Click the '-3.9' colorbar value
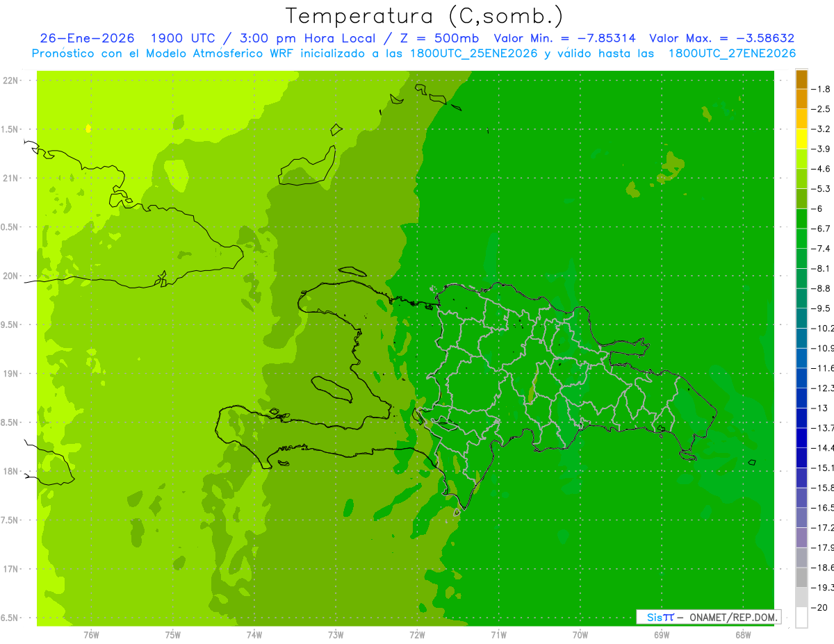The height and width of the screenshot is (644, 834). 821,149
